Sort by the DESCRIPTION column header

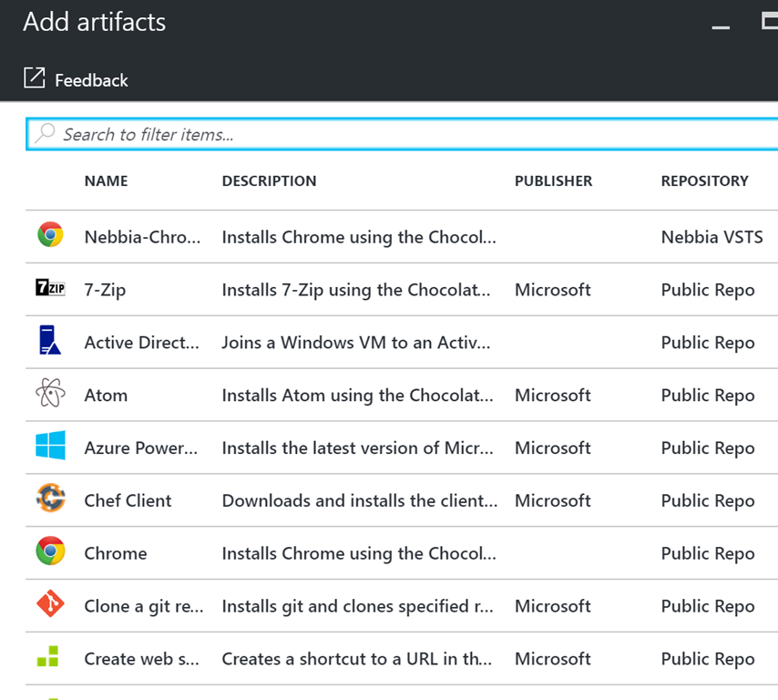(x=269, y=180)
